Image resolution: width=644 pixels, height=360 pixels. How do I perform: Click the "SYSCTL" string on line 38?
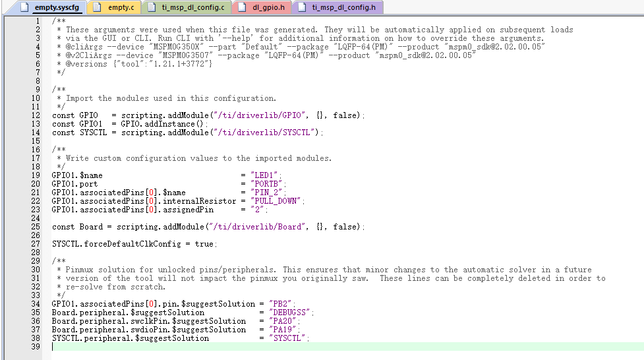(287, 339)
